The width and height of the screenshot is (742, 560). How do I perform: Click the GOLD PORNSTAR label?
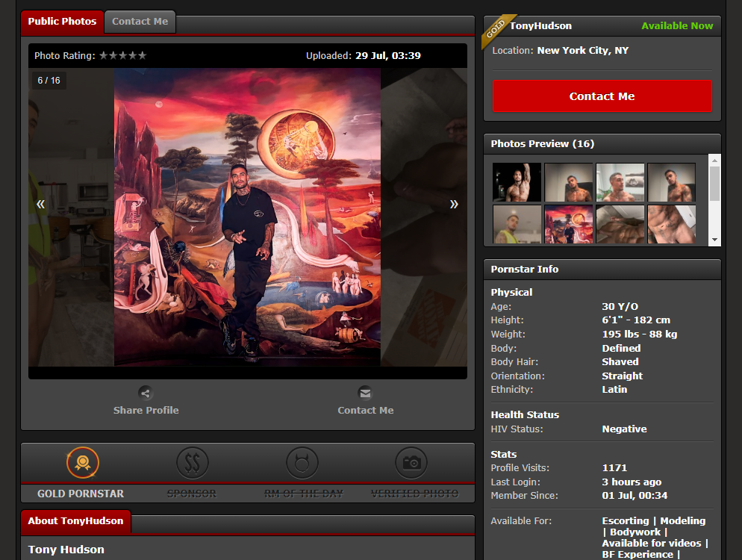click(81, 494)
